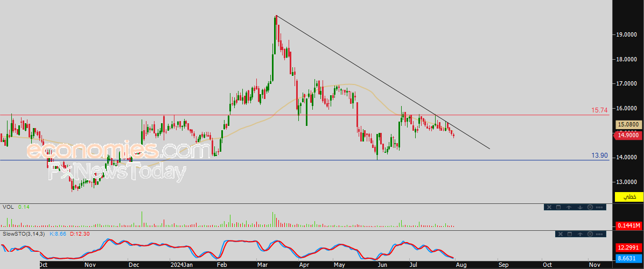Move the SlowSTO panel up
Screen dimensions: 644x269
(580, 233)
